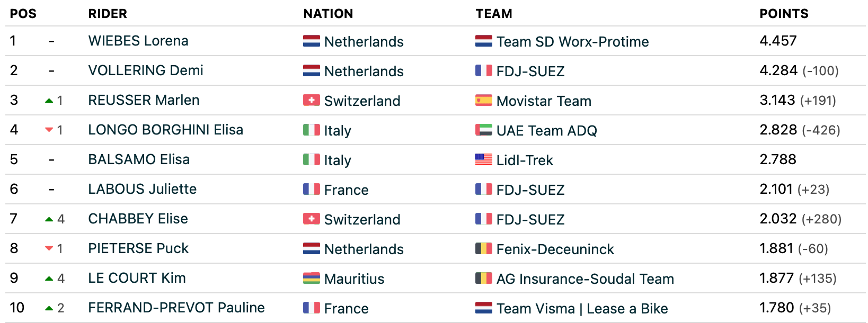This screenshot has height=323, width=868.
Task: Open Team SD Worx-Protime page
Action: [572, 42]
